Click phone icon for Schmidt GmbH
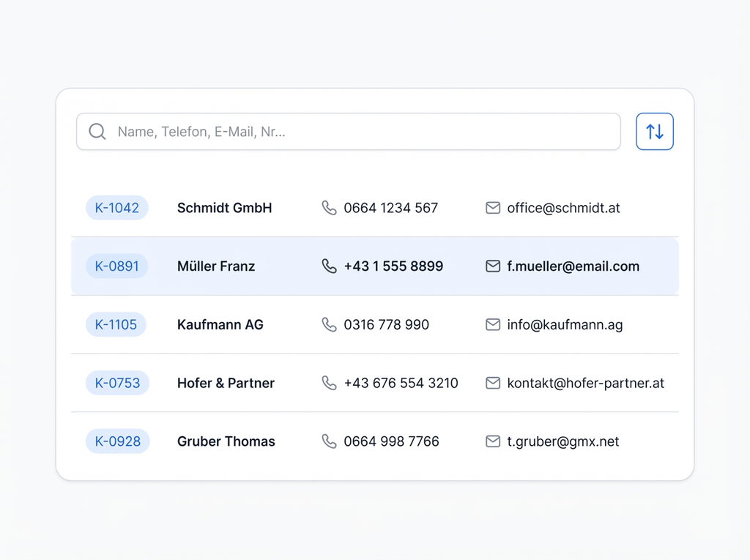Image resolution: width=750 pixels, height=560 pixels. coord(330,208)
